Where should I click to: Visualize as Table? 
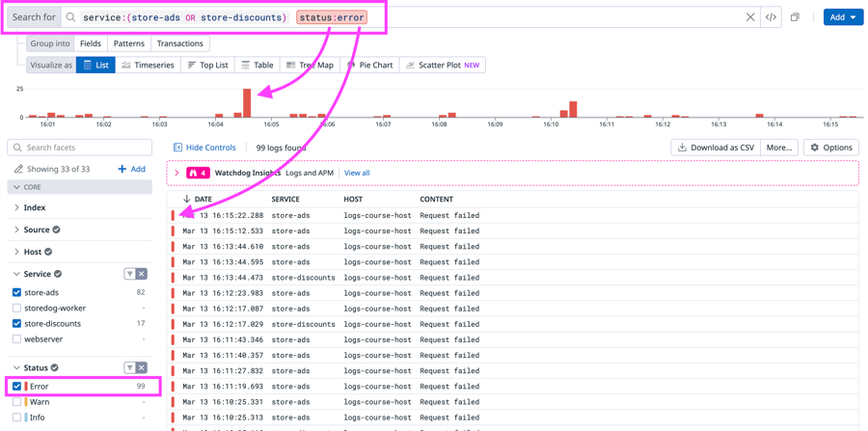click(x=258, y=65)
